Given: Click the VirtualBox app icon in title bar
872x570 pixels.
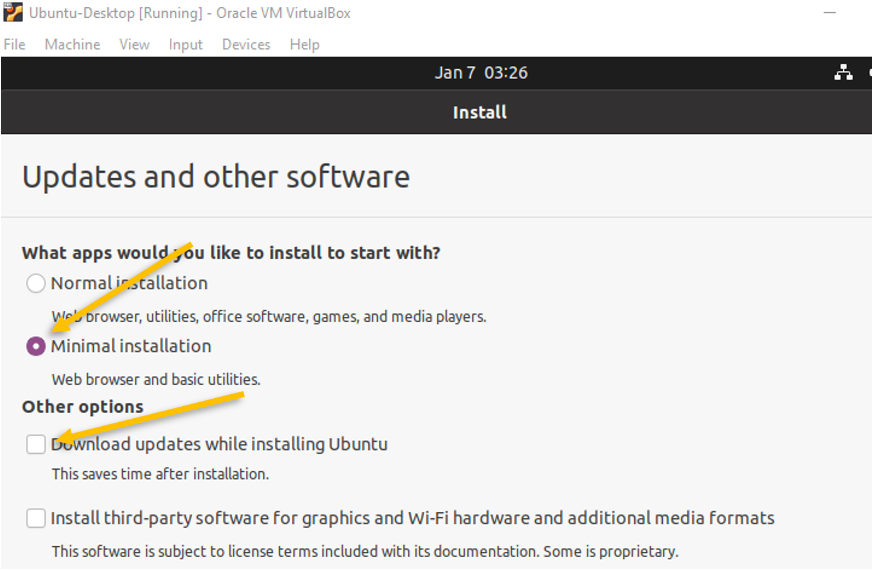Looking at the screenshot, I should 13,12.
